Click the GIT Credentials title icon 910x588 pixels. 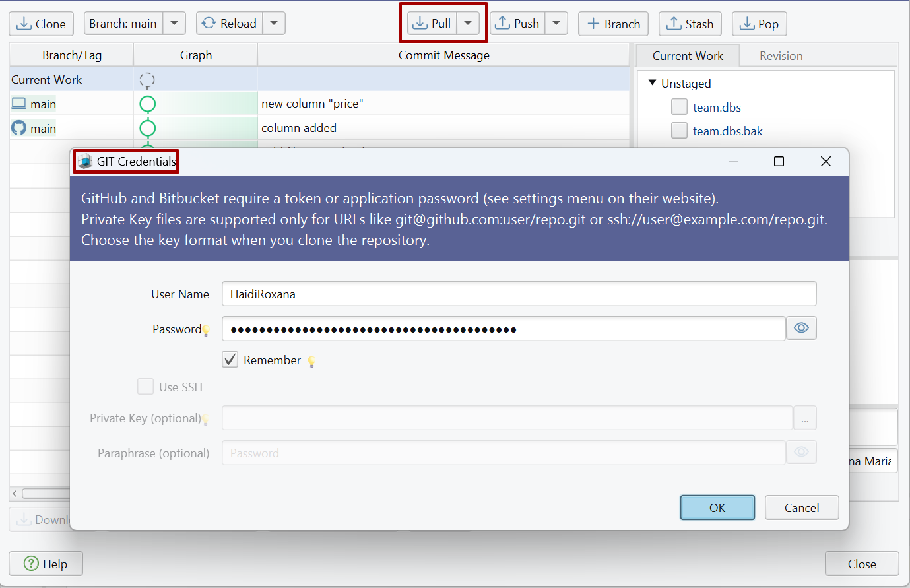click(x=85, y=161)
